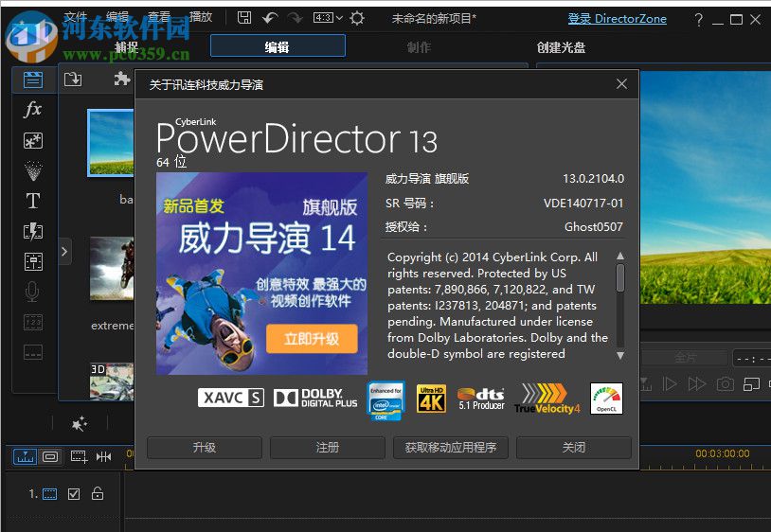Open the 播放 menu
Image resolution: width=771 pixels, height=532 pixels.
(x=201, y=17)
